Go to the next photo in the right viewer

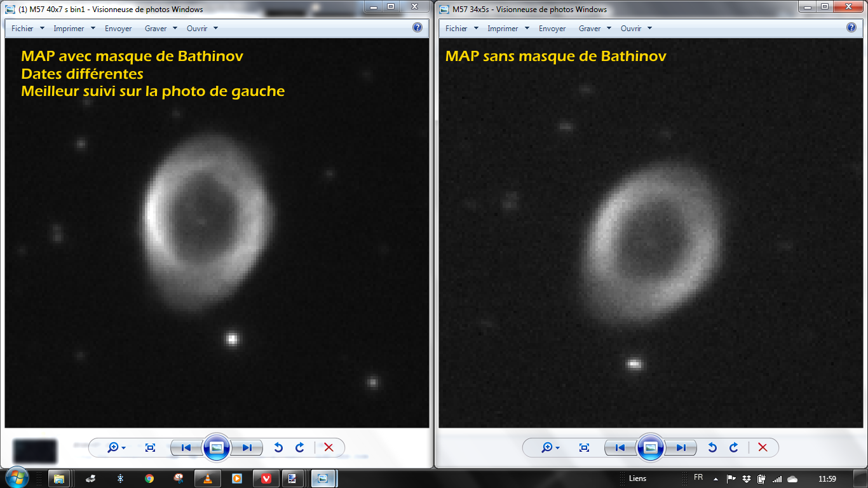pos(681,447)
